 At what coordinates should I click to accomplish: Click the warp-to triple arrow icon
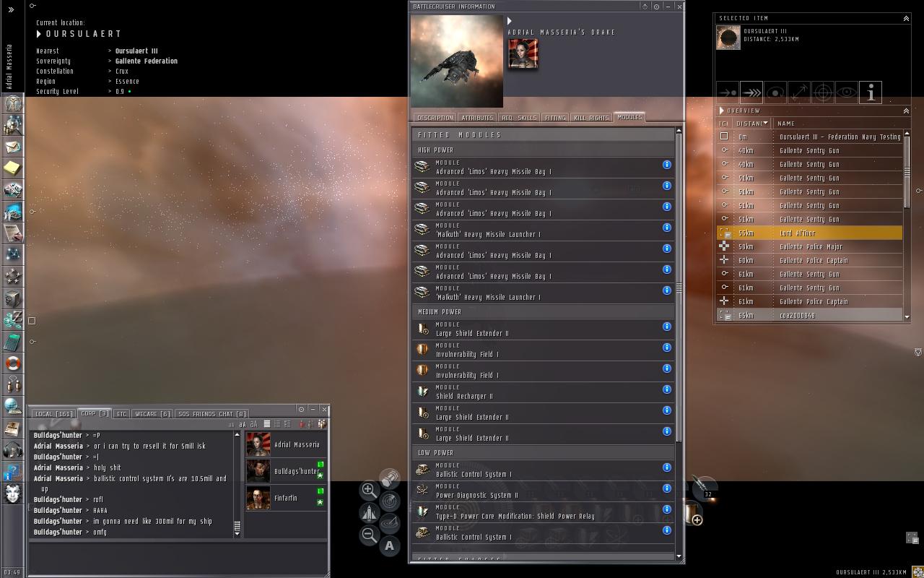[x=751, y=92]
